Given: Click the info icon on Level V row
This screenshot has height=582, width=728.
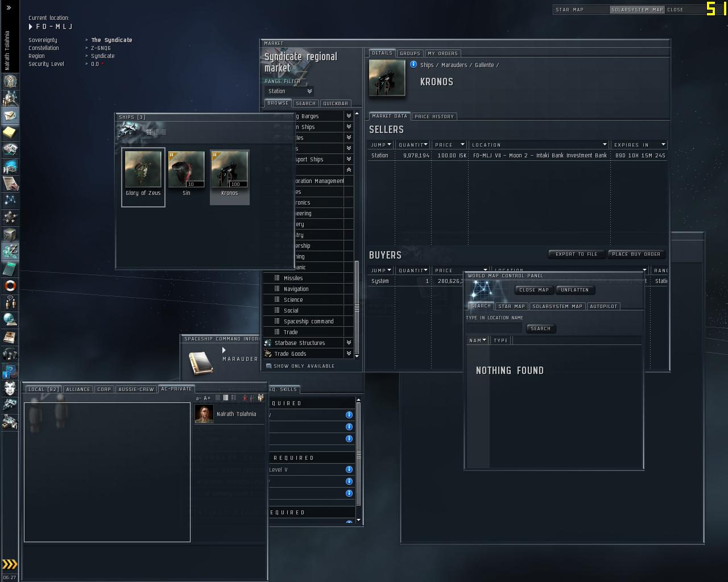Looking at the screenshot, I should [349, 469].
